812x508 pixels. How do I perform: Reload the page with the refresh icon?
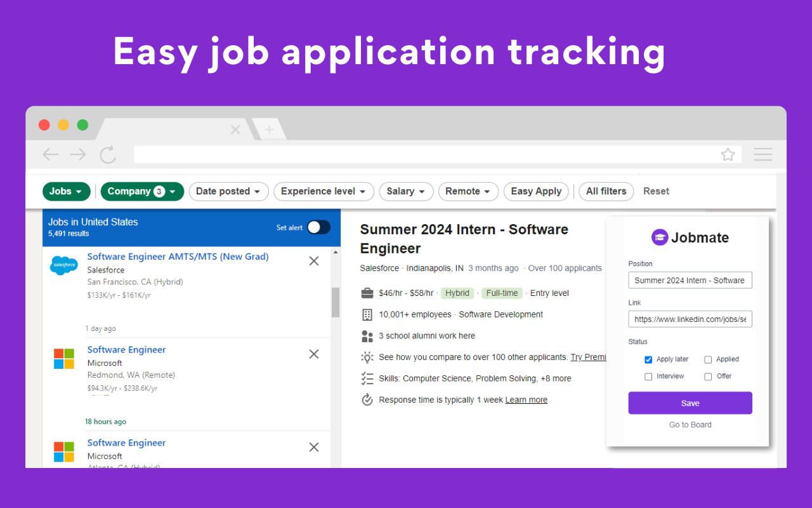[108, 154]
